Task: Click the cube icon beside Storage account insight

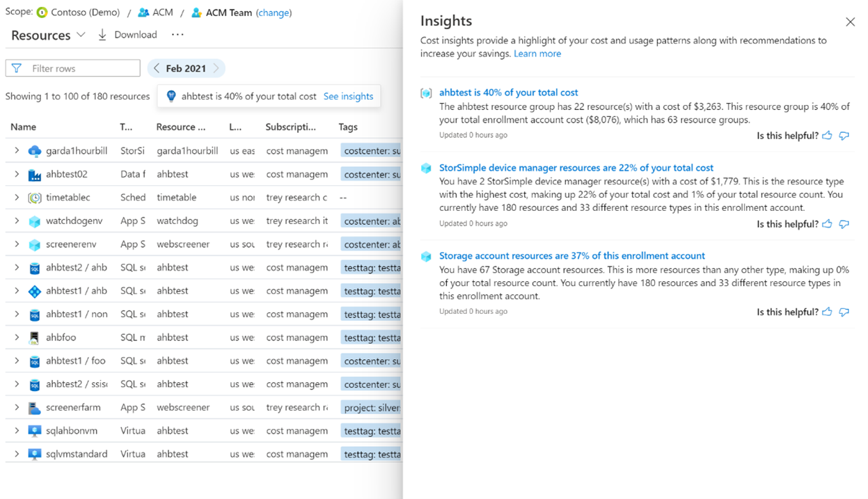Action: tap(426, 257)
